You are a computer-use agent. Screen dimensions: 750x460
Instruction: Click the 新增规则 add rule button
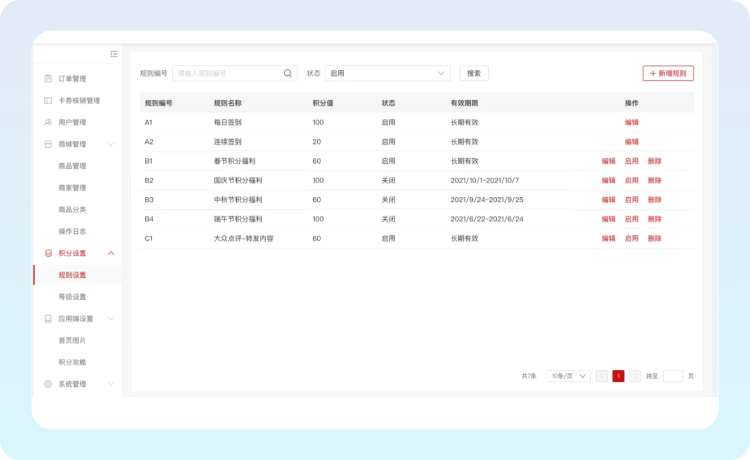click(x=668, y=73)
